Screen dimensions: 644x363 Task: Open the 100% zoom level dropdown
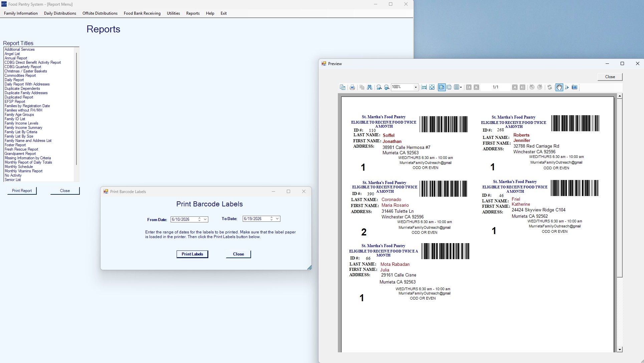(x=416, y=87)
